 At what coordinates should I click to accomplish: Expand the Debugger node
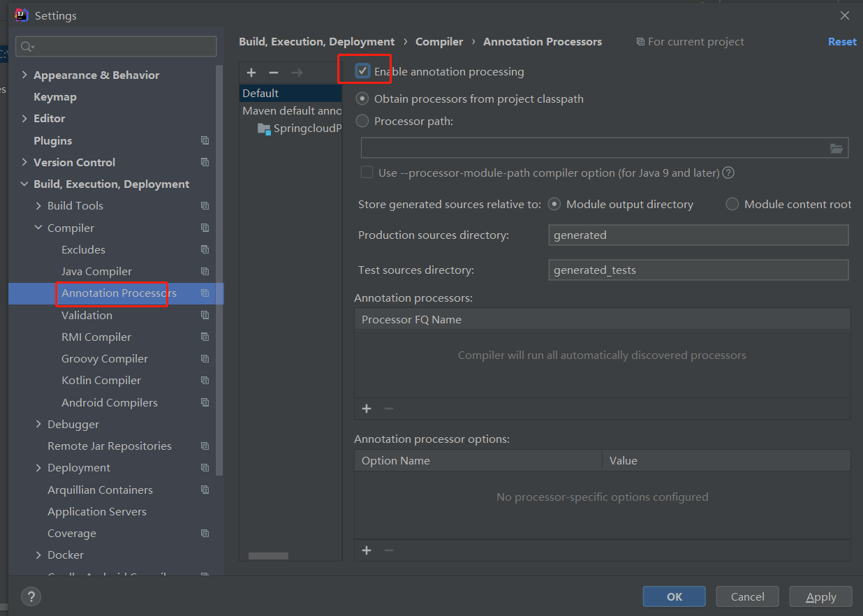(39, 424)
